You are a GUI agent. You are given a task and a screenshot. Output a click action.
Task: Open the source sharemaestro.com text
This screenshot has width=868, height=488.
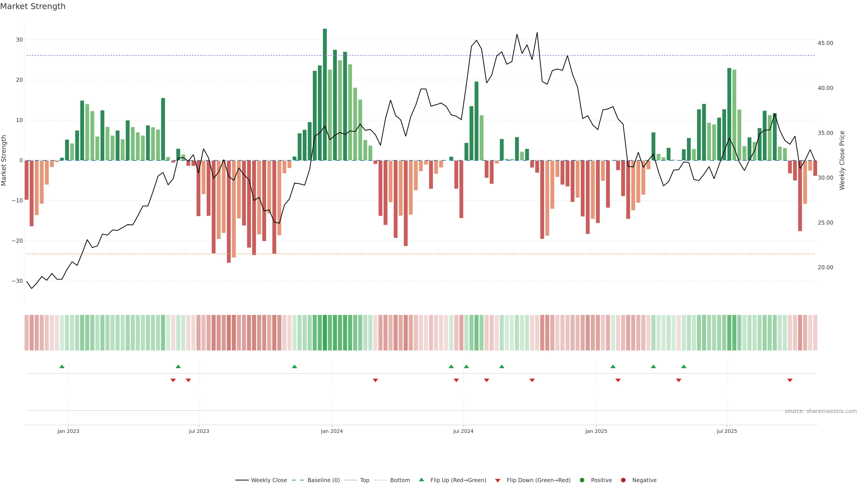821,411
